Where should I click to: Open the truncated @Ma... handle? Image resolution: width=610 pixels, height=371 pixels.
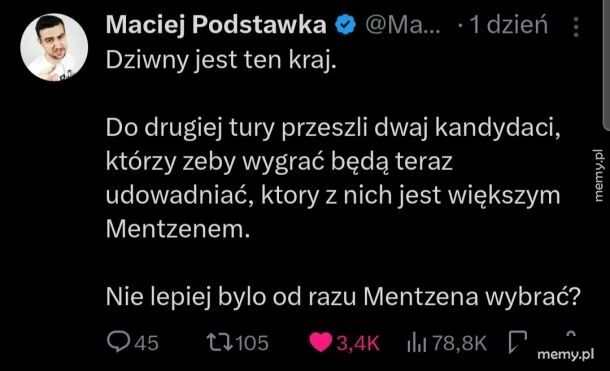coord(403,25)
